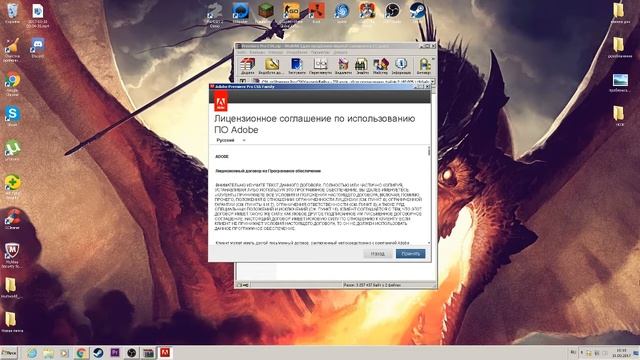640x360 pixels.
Task: Click WinRAR's Test archive toolbar icon
Action: pos(297,66)
